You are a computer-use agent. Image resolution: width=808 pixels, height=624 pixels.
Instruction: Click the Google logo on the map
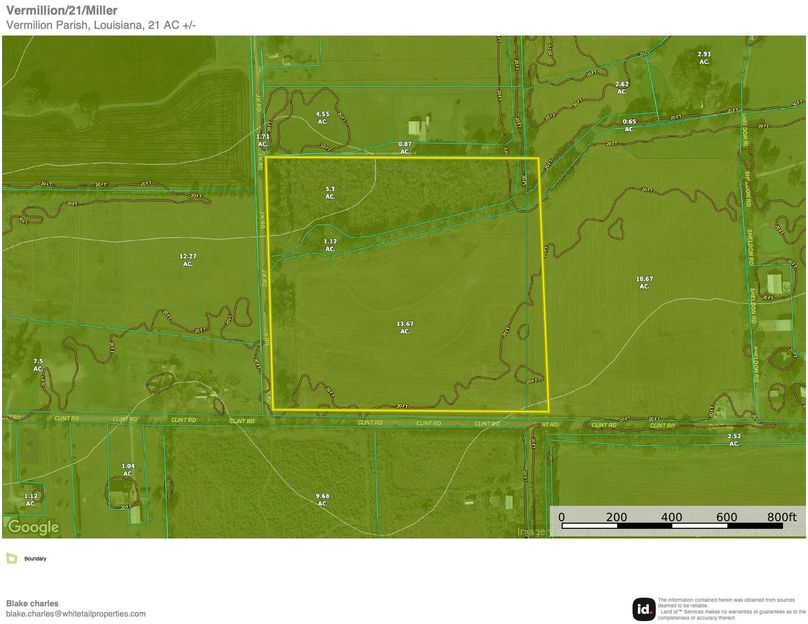tap(32, 525)
